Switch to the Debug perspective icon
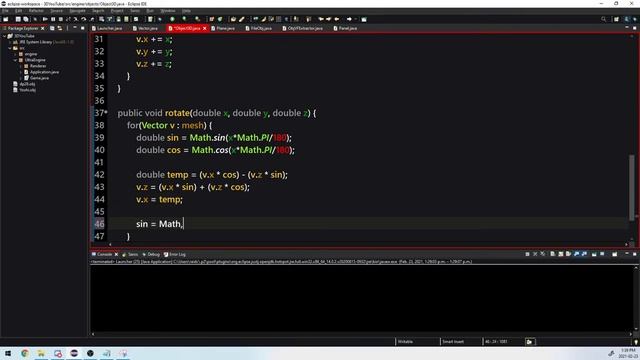This screenshot has width=640, height=360. 635,19
